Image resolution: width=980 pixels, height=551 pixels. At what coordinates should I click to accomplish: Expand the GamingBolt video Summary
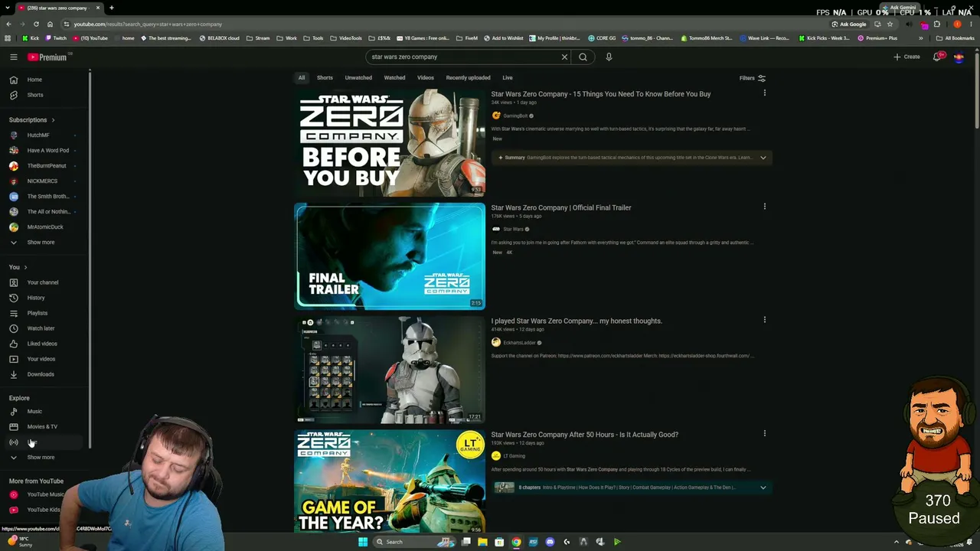763,158
